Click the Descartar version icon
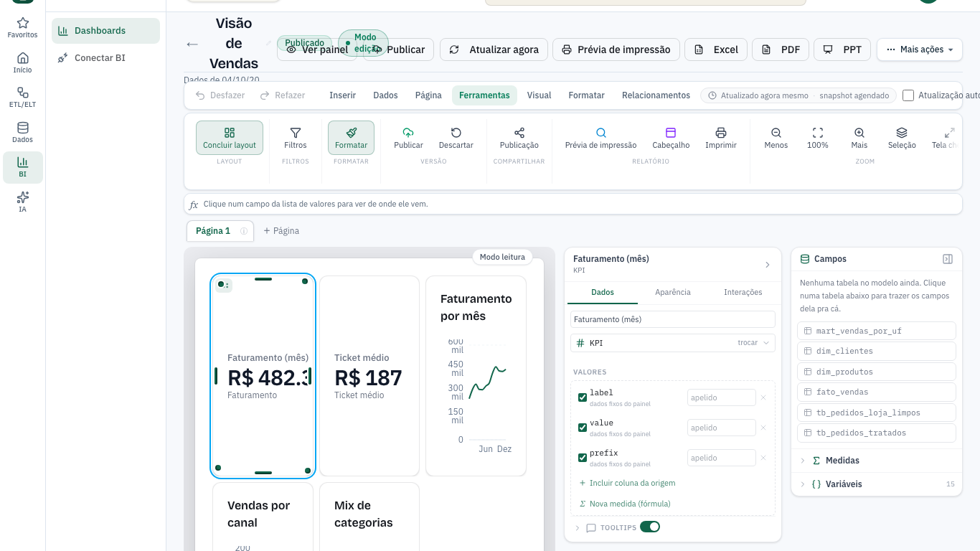The height and width of the screenshot is (551, 980). pyautogui.click(x=456, y=138)
